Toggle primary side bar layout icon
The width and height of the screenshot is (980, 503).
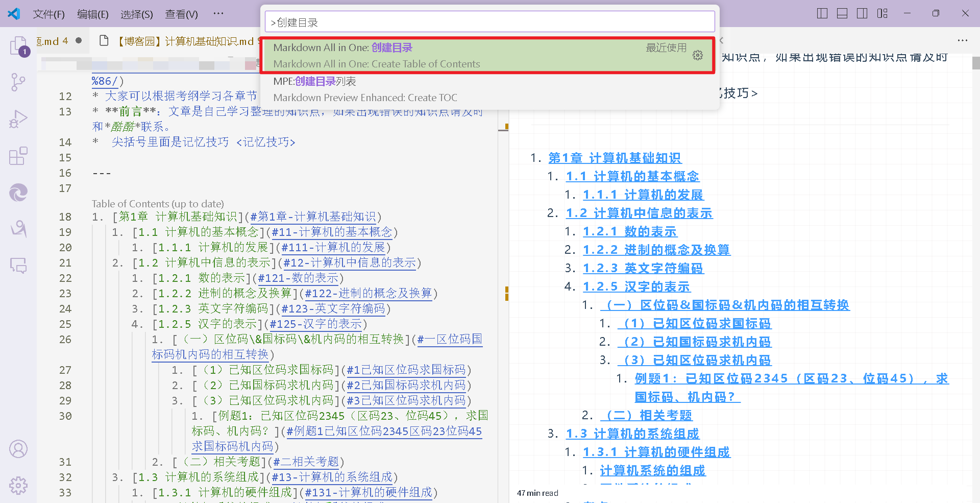pyautogui.click(x=822, y=13)
